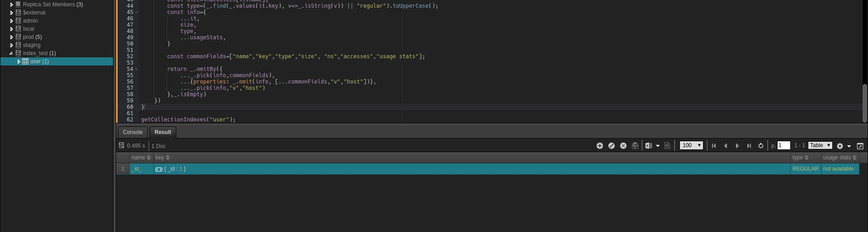Sort by the usage stats column header
The image size is (868, 232).
(840, 158)
